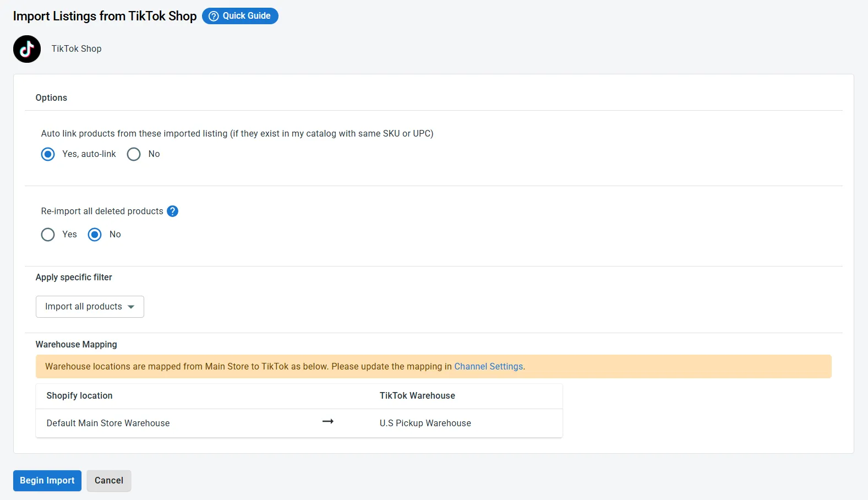Click the TikTok Shop logo icon
Screen dimensions: 868x500
click(x=27, y=49)
